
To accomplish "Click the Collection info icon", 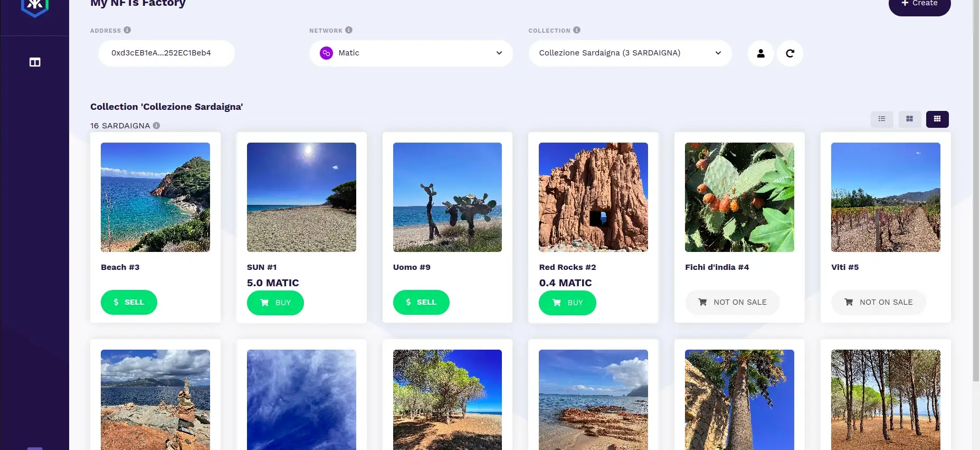I will [577, 30].
